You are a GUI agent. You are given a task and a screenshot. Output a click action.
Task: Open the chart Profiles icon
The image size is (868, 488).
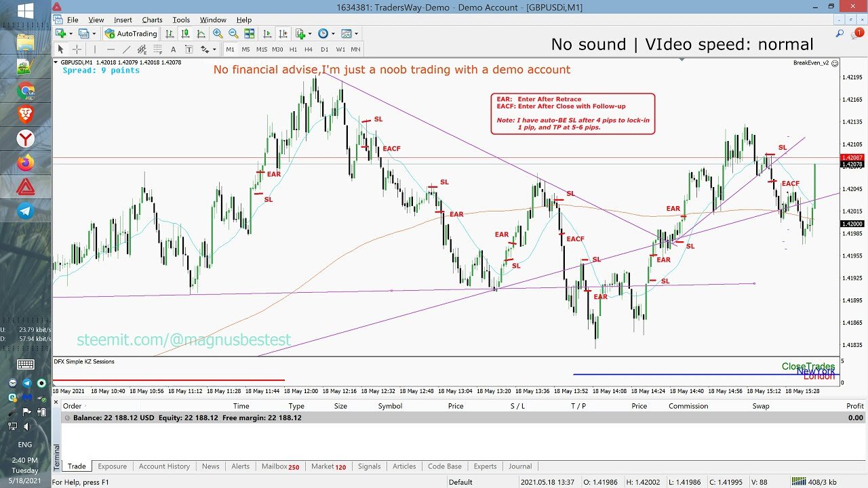point(83,33)
